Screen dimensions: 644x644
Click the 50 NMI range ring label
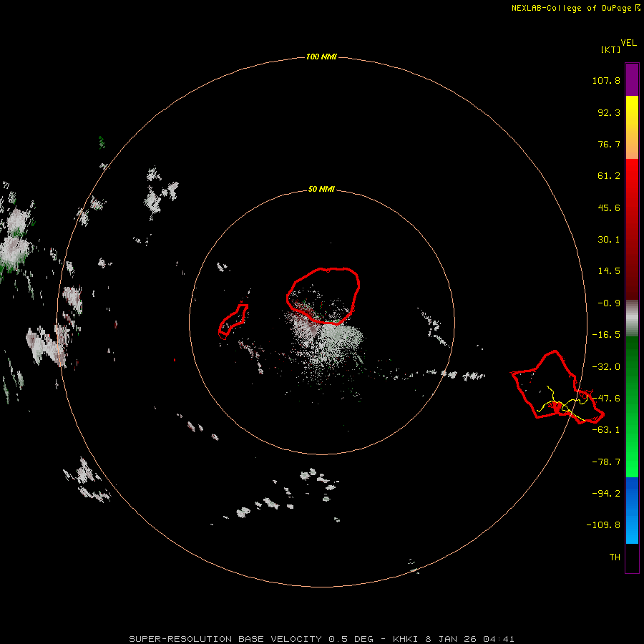click(x=321, y=190)
